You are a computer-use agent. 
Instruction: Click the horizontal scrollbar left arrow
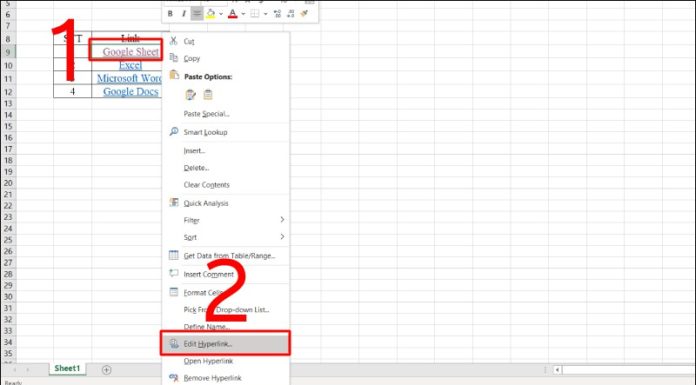pos(557,369)
